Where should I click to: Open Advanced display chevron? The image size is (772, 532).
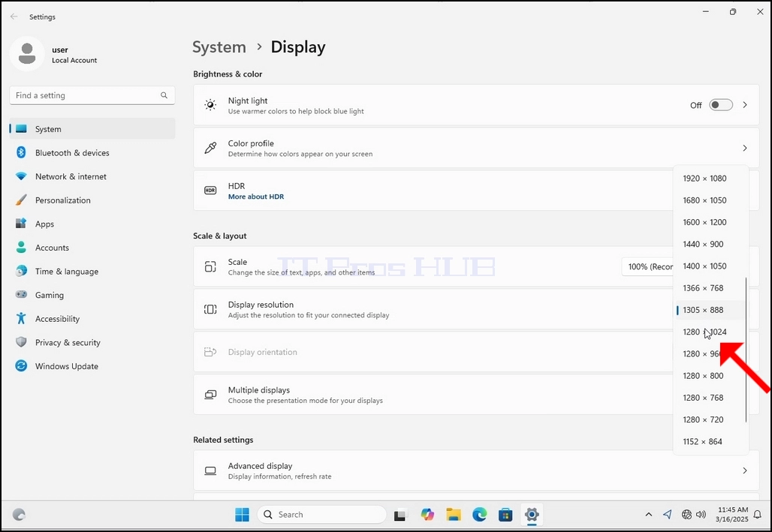pyautogui.click(x=745, y=470)
